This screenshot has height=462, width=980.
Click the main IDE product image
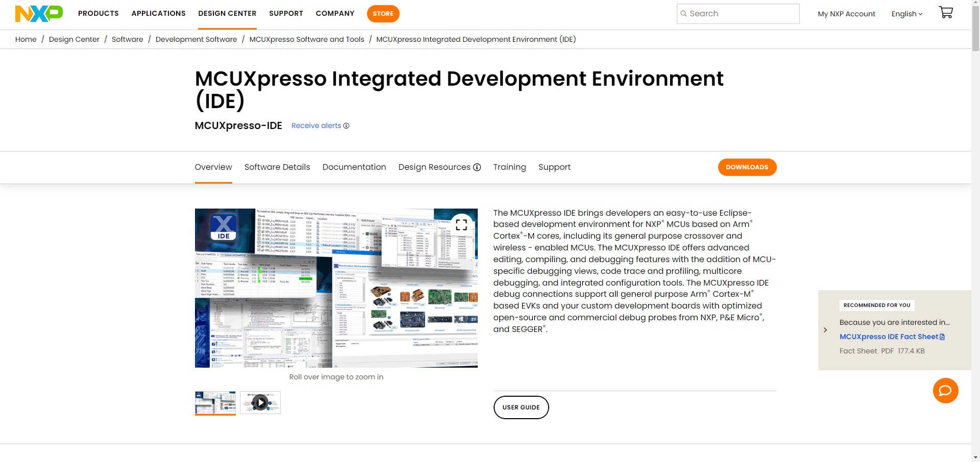(x=336, y=288)
